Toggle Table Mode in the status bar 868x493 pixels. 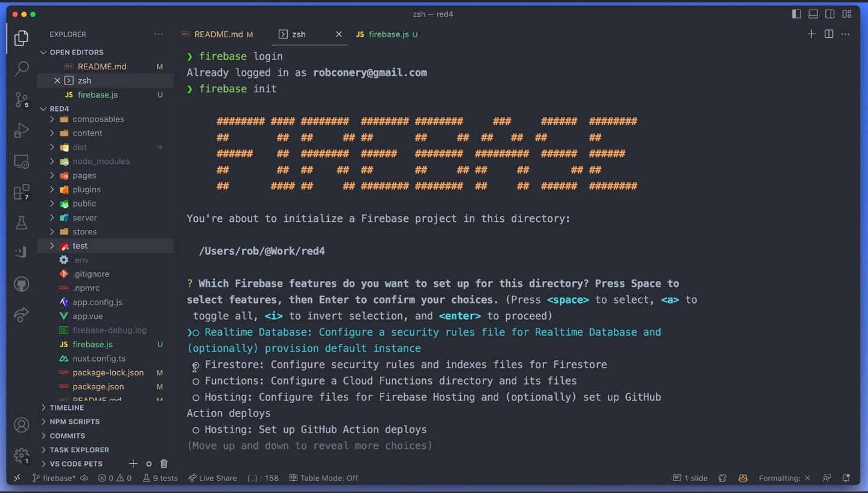click(x=323, y=478)
